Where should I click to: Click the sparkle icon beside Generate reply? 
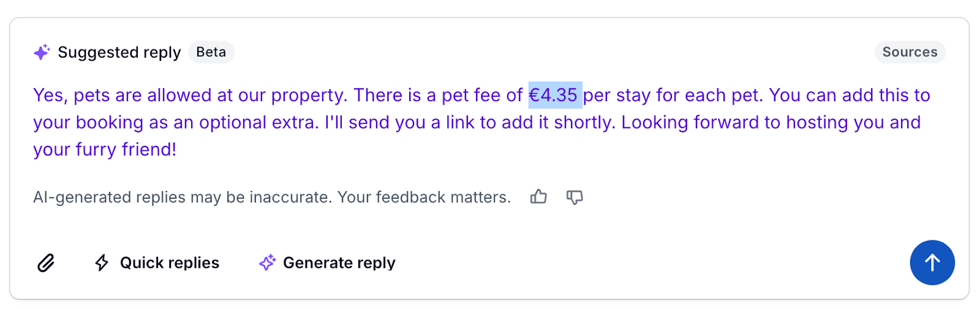pyautogui.click(x=267, y=263)
